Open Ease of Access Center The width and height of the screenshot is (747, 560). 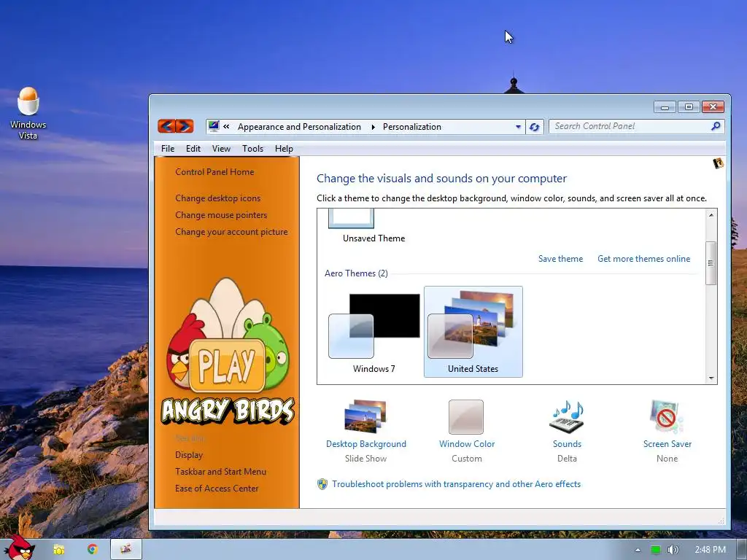[217, 488]
